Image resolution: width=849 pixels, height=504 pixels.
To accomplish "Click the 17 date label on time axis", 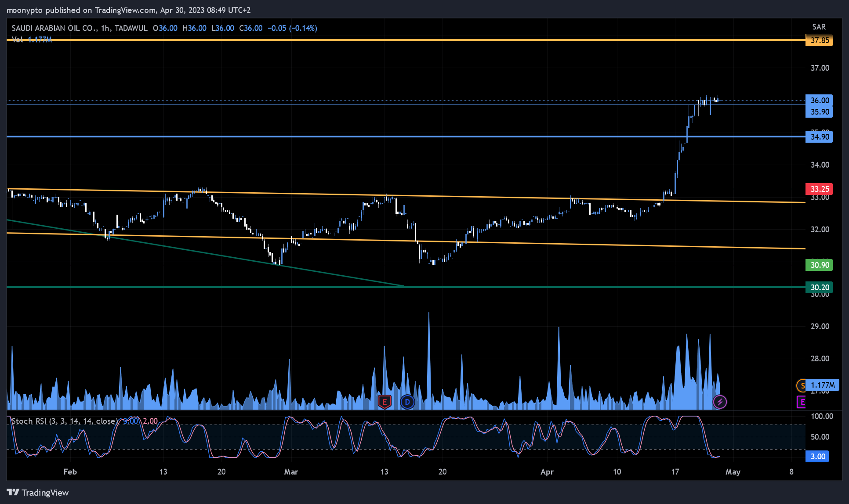I will pos(675,472).
